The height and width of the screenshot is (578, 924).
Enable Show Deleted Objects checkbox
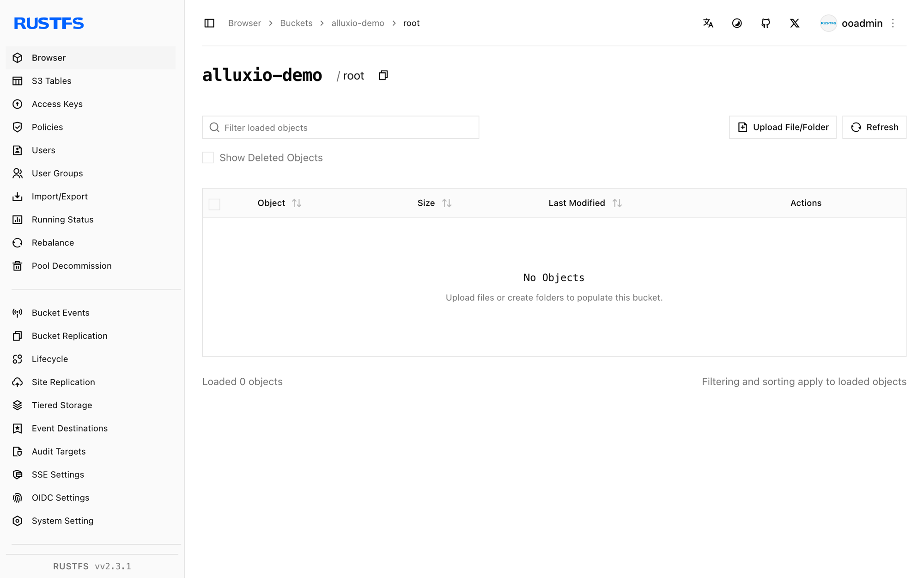pos(208,158)
